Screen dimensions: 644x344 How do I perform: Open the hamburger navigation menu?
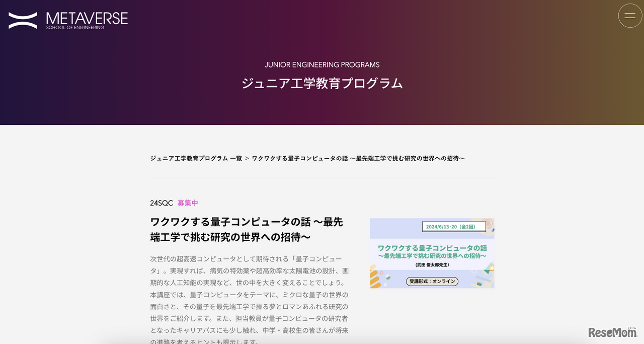pyautogui.click(x=630, y=15)
